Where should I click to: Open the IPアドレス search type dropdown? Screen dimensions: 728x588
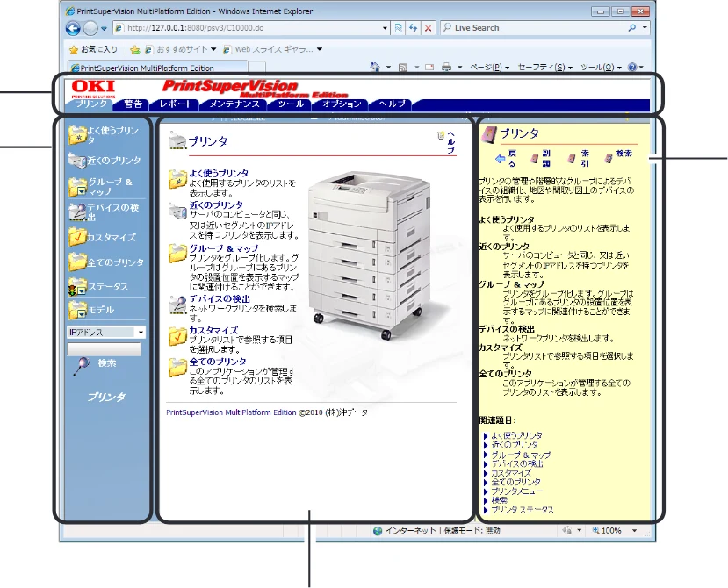[x=141, y=333]
